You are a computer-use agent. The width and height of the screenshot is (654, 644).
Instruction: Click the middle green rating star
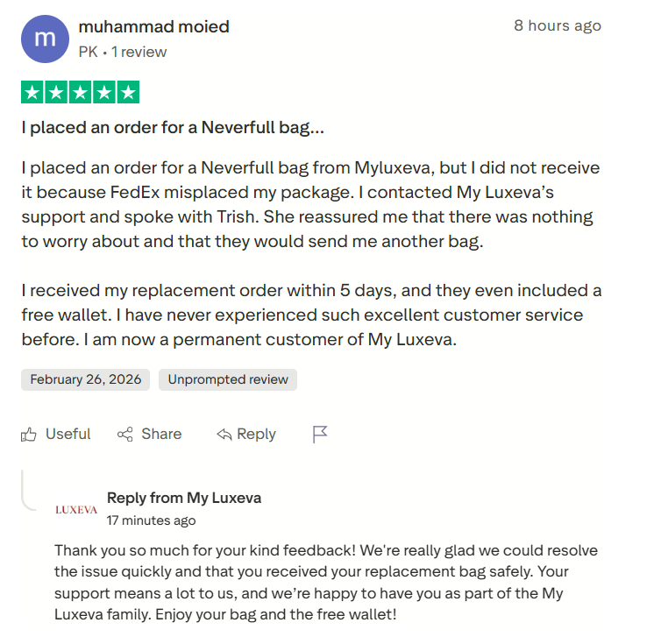click(81, 93)
